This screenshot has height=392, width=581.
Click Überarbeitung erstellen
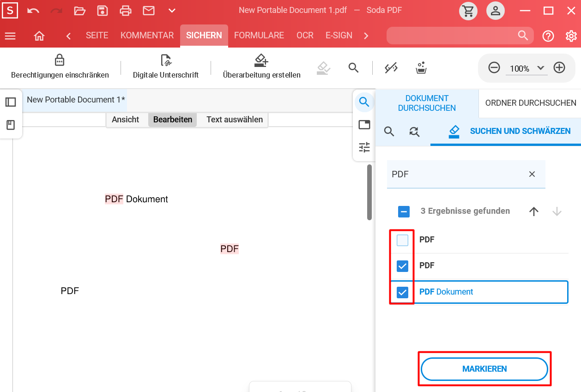click(x=262, y=67)
